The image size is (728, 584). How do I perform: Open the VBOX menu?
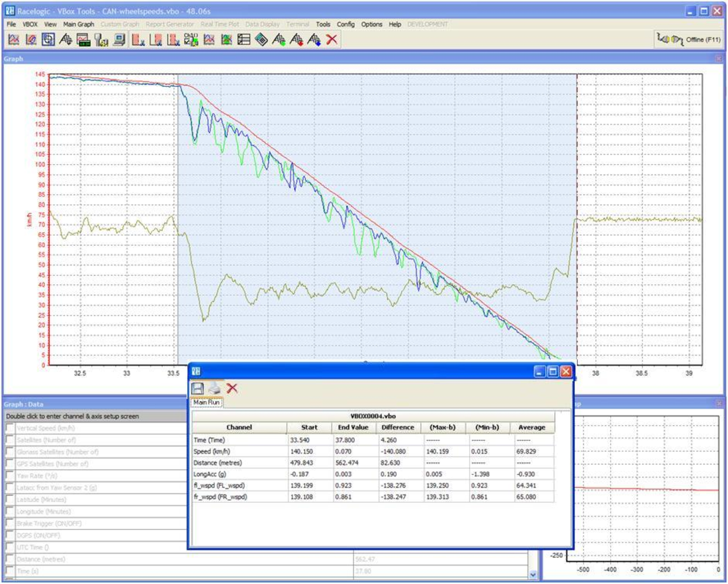click(x=30, y=24)
